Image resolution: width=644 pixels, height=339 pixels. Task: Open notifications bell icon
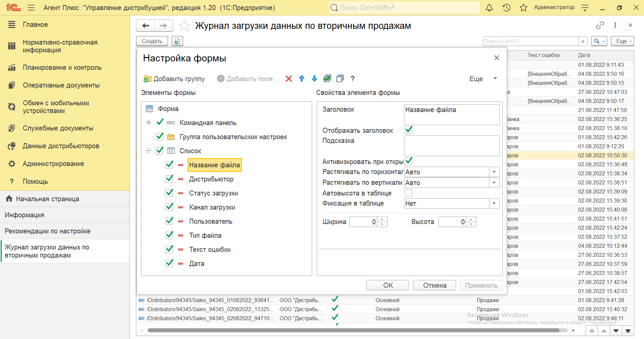click(x=489, y=7)
